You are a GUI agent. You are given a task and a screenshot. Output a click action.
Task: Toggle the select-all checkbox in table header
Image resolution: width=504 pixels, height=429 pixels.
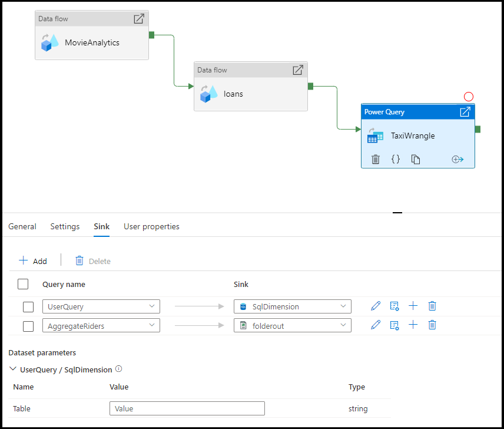point(23,284)
